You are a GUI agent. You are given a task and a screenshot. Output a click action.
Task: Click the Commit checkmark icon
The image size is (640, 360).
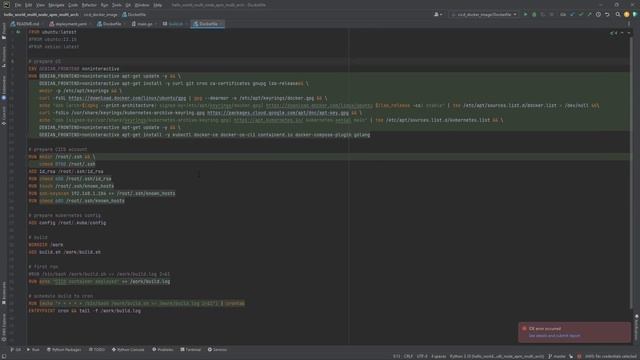coord(581,14)
